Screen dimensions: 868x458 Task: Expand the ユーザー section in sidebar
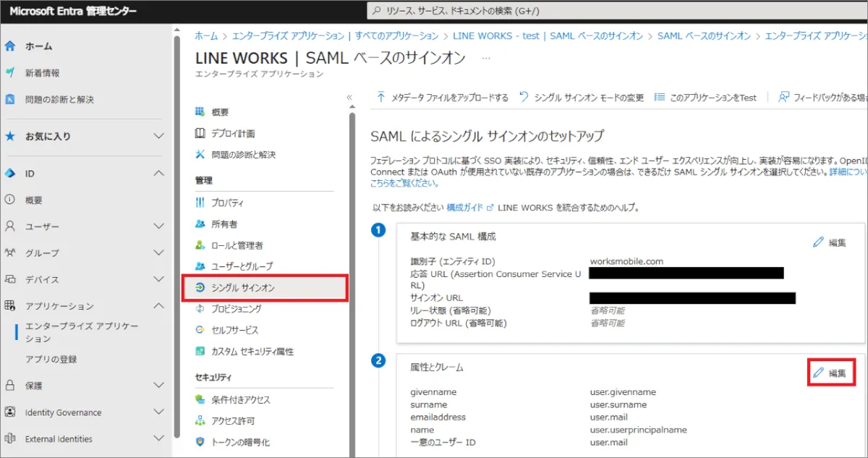pos(159,226)
